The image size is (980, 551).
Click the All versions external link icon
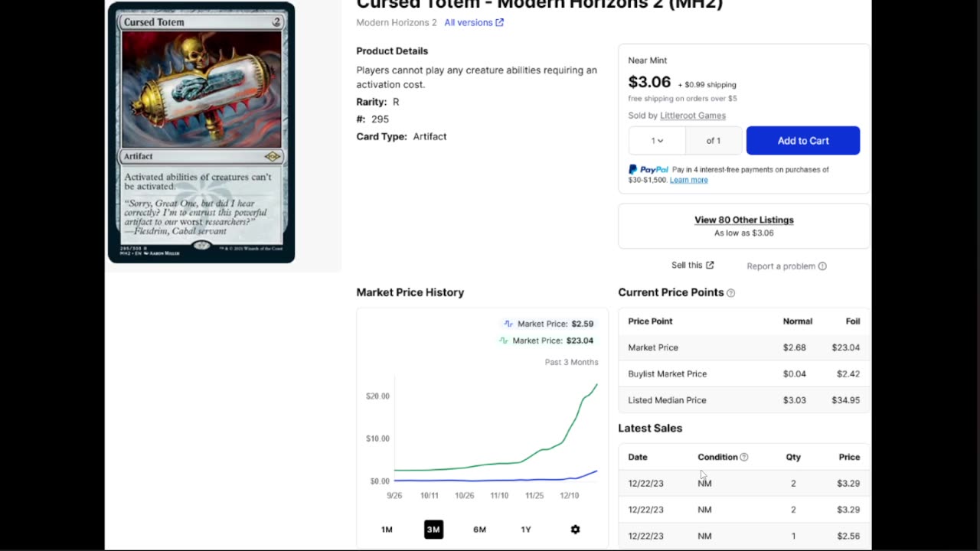[500, 23]
